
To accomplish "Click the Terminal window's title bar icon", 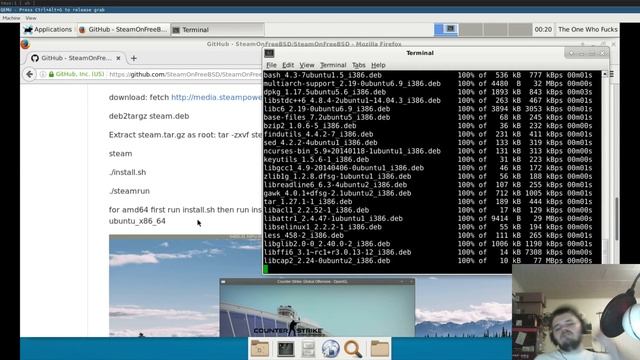I will [269, 53].
